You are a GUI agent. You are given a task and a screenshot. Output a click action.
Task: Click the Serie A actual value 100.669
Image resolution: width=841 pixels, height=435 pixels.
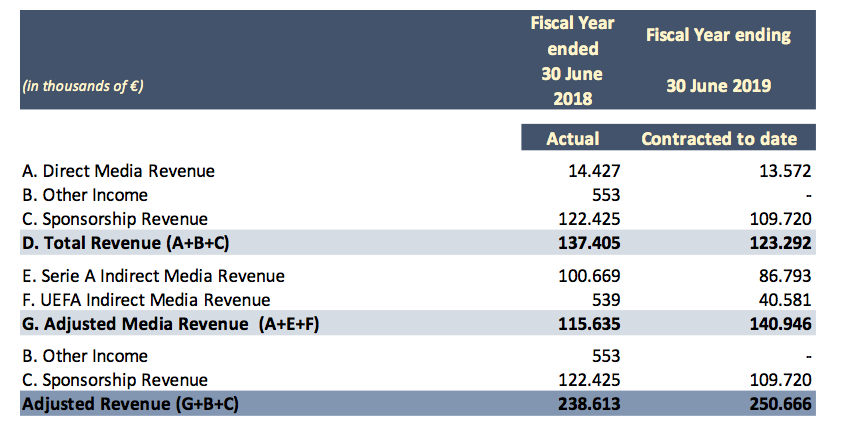589,276
